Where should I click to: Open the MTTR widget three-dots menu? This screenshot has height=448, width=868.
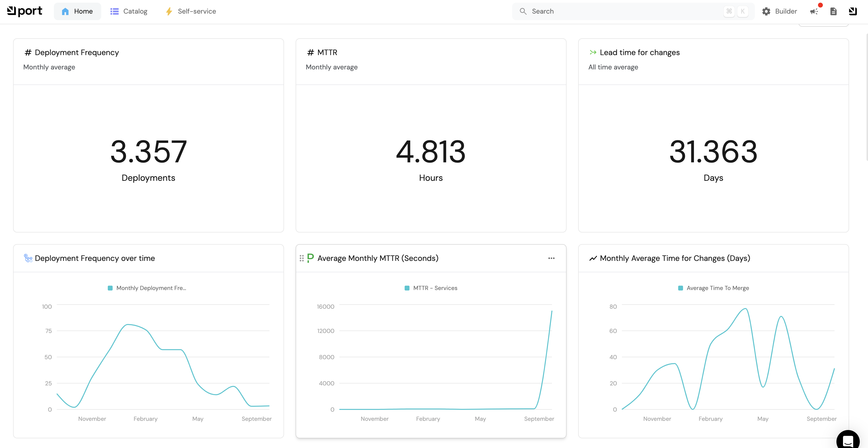point(551,258)
